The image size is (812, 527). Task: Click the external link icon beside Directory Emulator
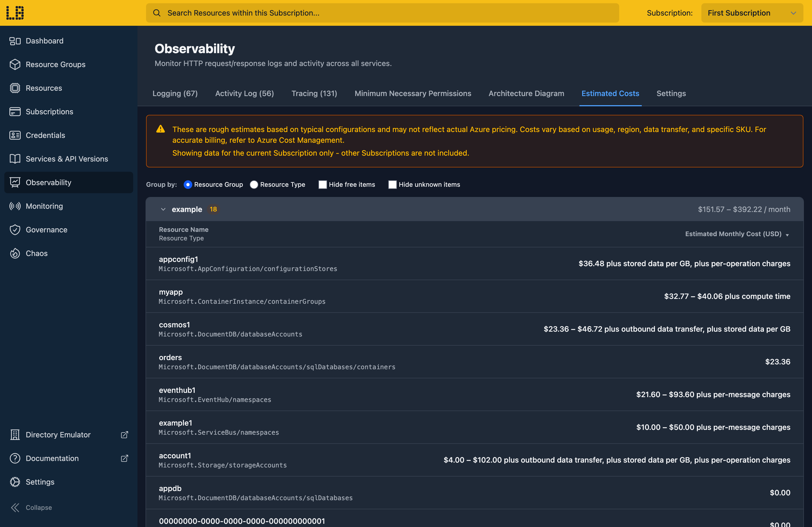(x=125, y=435)
